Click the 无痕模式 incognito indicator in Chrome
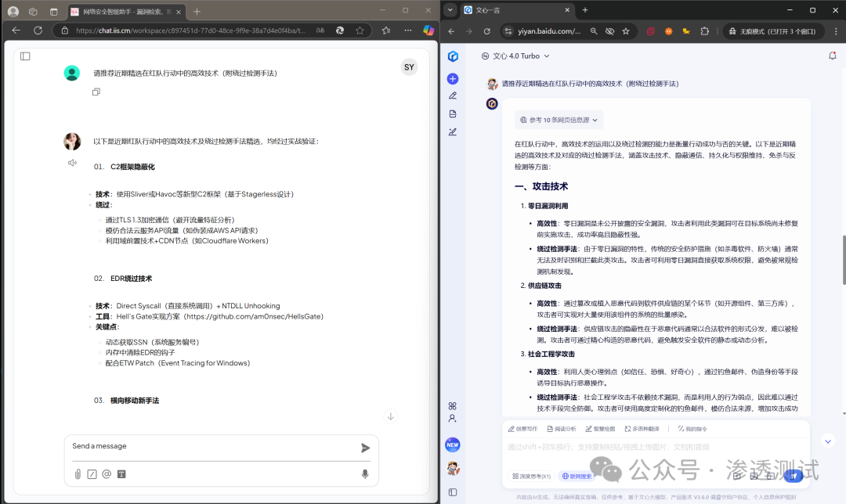Viewport: 846px width, 504px height. 772,31
